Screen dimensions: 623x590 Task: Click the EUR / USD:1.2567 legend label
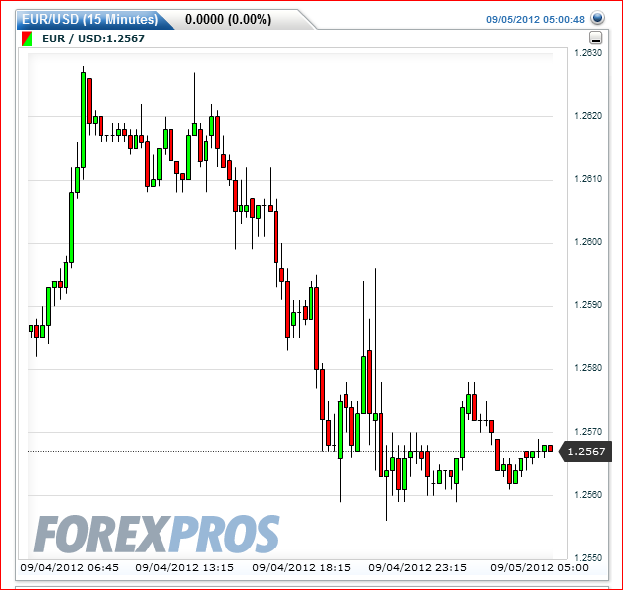(x=93, y=39)
